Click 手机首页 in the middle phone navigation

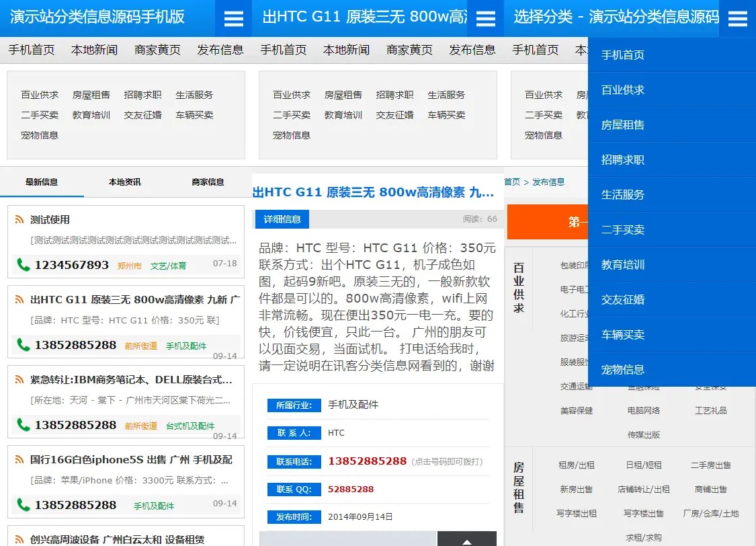coord(284,50)
